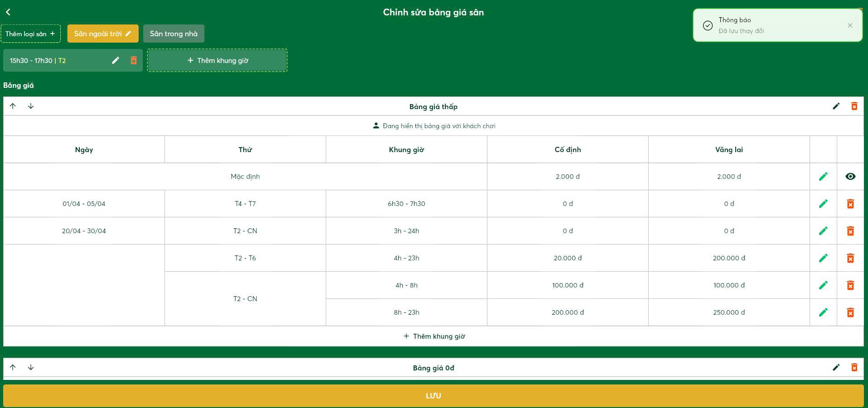Screen dimensions: 868x408
Task: Edit the Bảng giá thấp title
Action: click(x=836, y=106)
